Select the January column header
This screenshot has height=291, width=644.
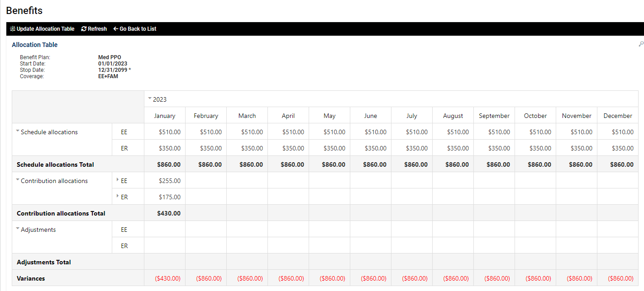pos(165,116)
